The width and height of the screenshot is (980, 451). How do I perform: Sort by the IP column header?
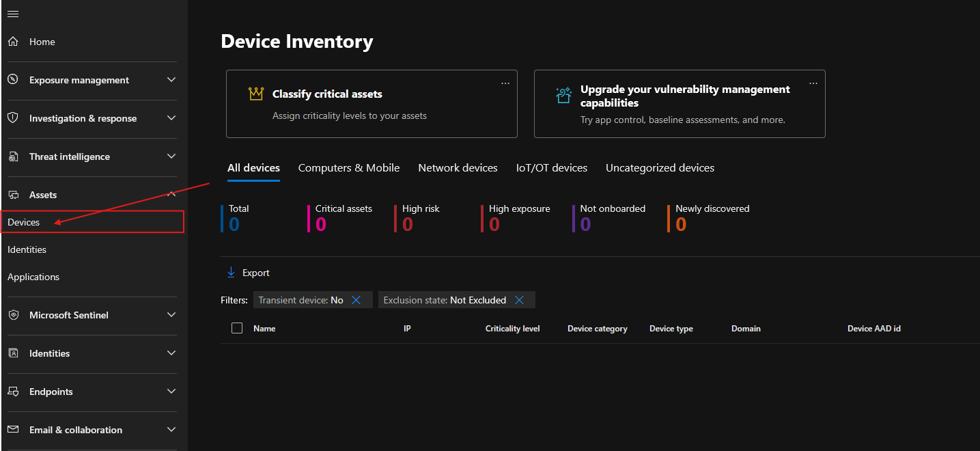click(x=407, y=329)
